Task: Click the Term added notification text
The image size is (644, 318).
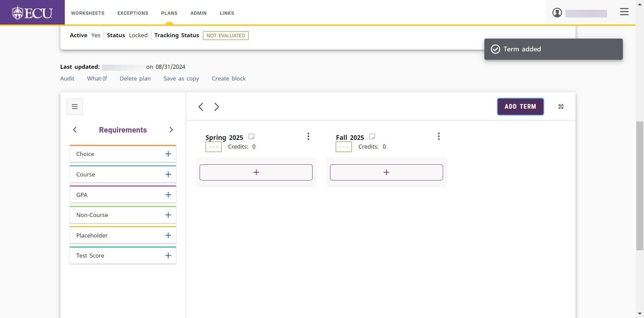Action: [x=522, y=49]
